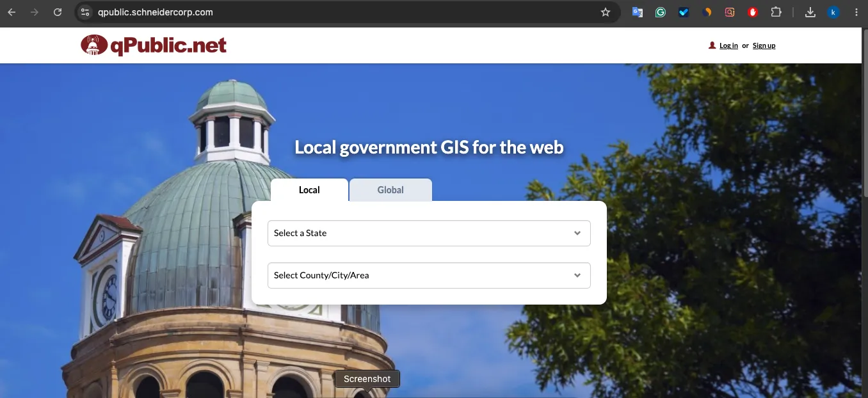Screen dimensions: 868x398
Task: Open the Grammarly extension
Action: pos(661,12)
